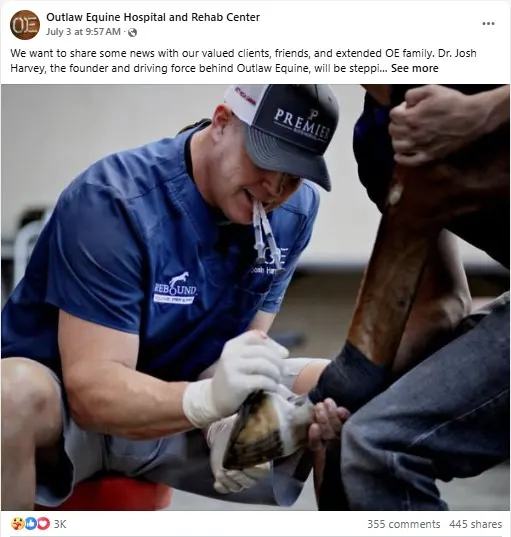Open the post options three-dot menu
This screenshot has width=511, height=537.
tap(488, 24)
